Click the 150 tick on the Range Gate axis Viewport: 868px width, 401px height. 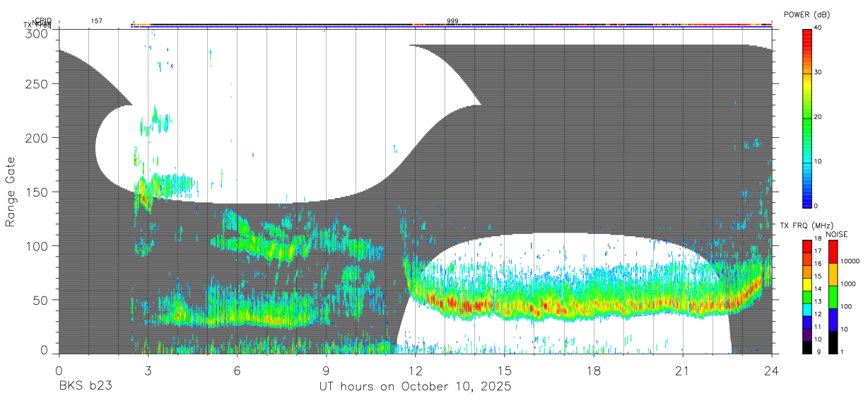pos(37,192)
